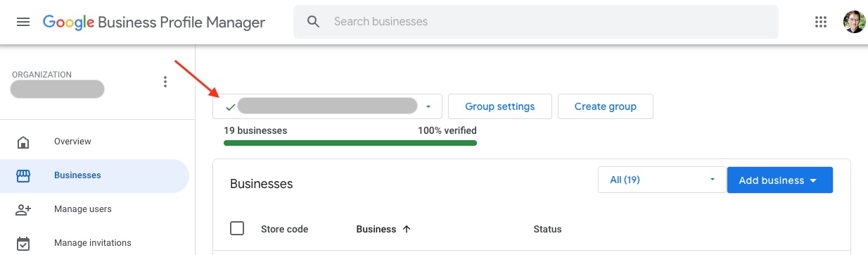Open Manage users page
Screen dimensions: 868x255
coord(83,209)
